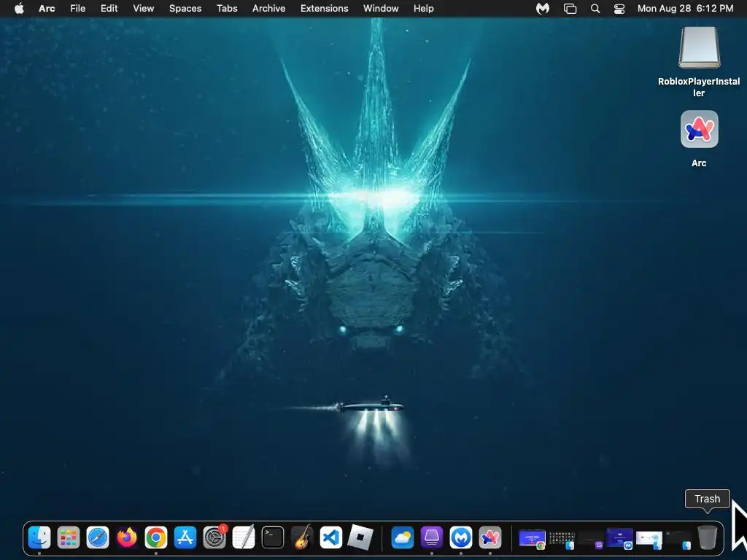The width and height of the screenshot is (747, 560).
Task: Select the RobloxPlayerInstaller disk icon on the desktop
Action: [x=699, y=47]
